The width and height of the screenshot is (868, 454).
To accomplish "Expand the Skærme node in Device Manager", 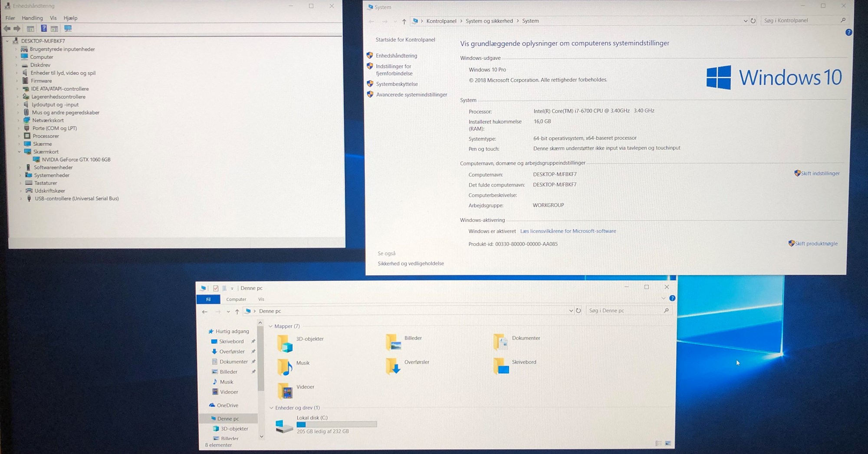I will tap(19, 144).
